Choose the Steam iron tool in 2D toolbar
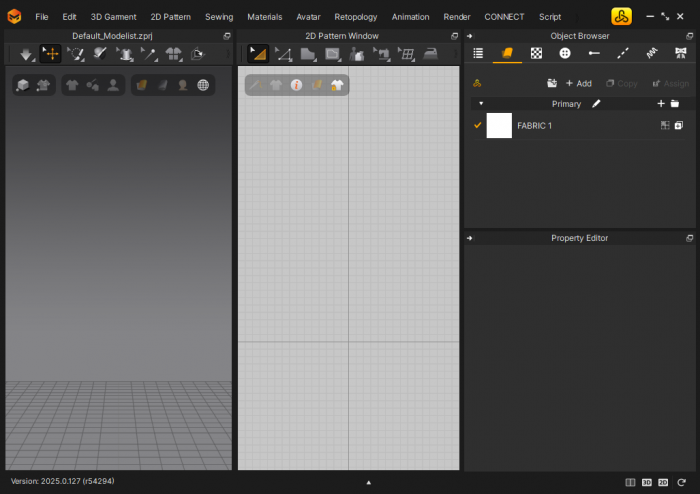The width and height of the screenshot is (700, 494). [x=431, y=54]
